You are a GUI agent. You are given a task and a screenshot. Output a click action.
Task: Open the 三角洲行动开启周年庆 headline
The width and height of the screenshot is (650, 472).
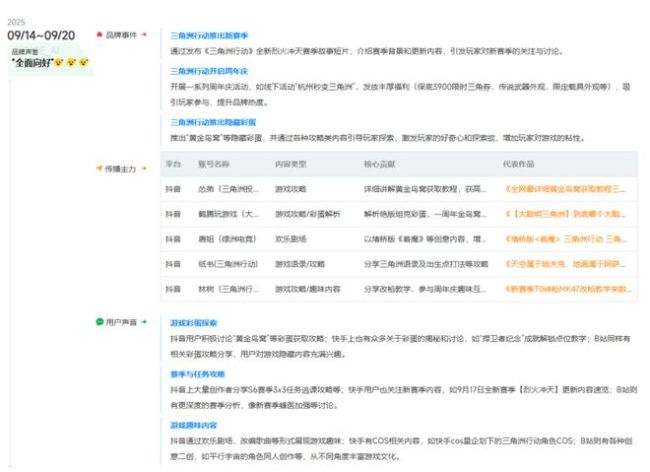(x=209, y=71)
